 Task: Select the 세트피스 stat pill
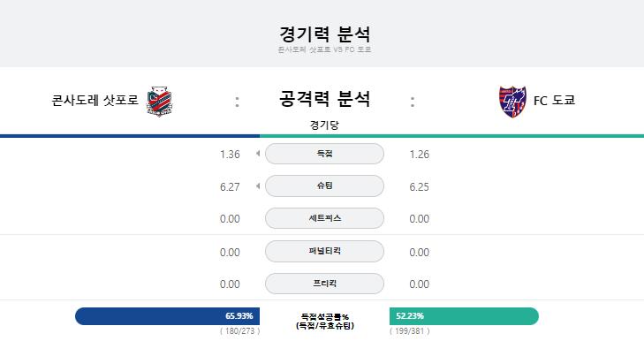324,218
